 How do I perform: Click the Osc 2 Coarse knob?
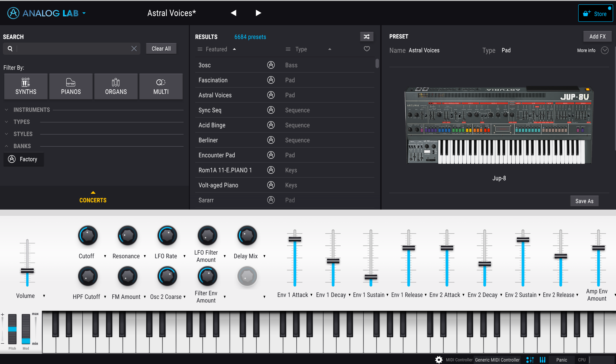pyautogui.click(x=167, y=276)
